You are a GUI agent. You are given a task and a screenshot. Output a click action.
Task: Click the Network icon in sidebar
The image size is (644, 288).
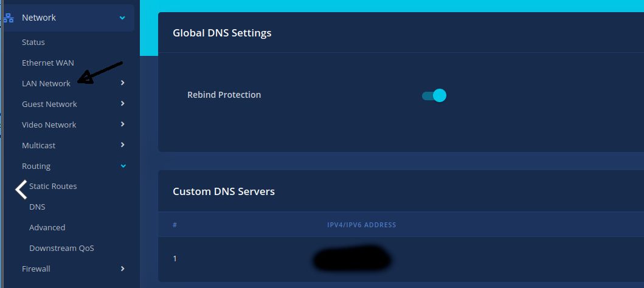pos(9,18)
